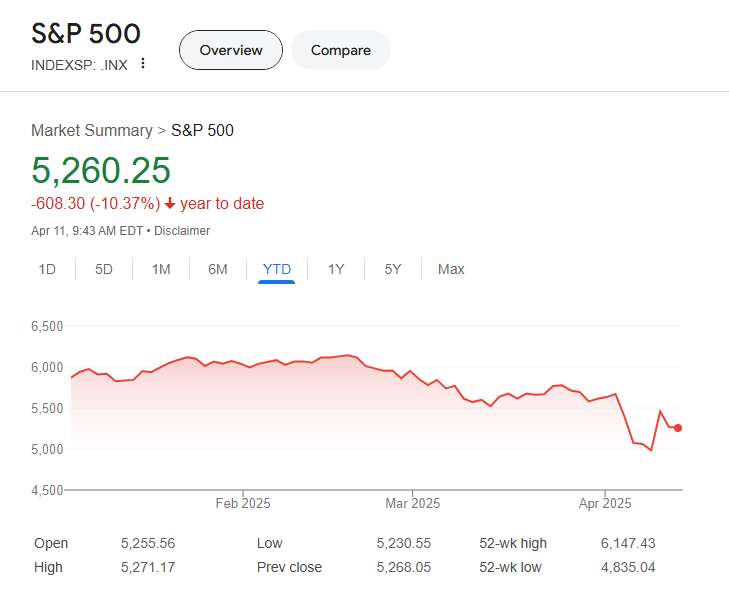The image size is (729, 590).
Task: Click the Apr 2025 axis label
Action: click(604, 503)
